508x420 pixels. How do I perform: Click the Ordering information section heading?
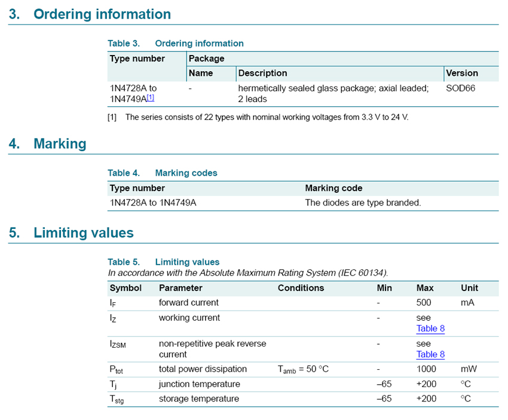click(x=102, y=14)
